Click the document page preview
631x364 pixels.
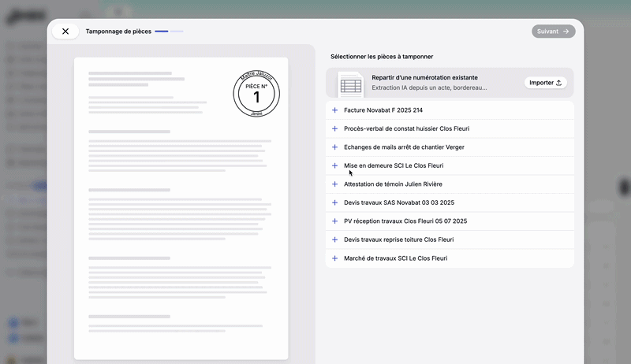pyautogui.click(x=181, y=209)
